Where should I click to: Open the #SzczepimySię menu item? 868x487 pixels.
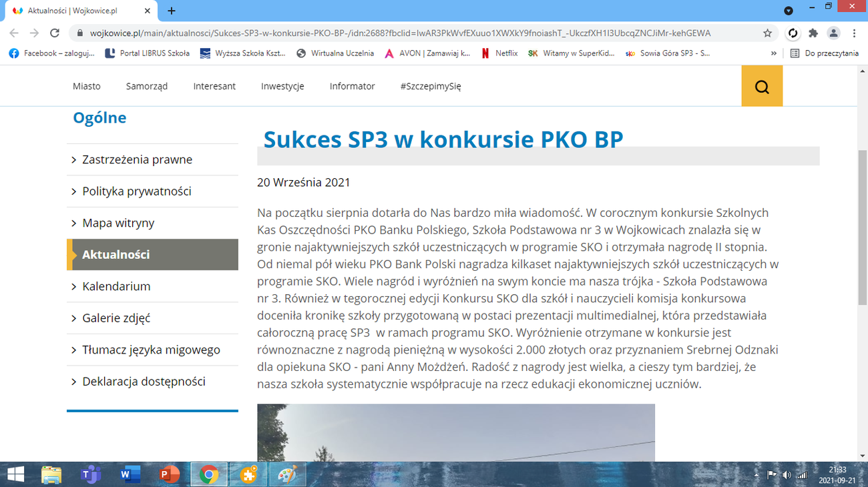[x=431, y=86]
